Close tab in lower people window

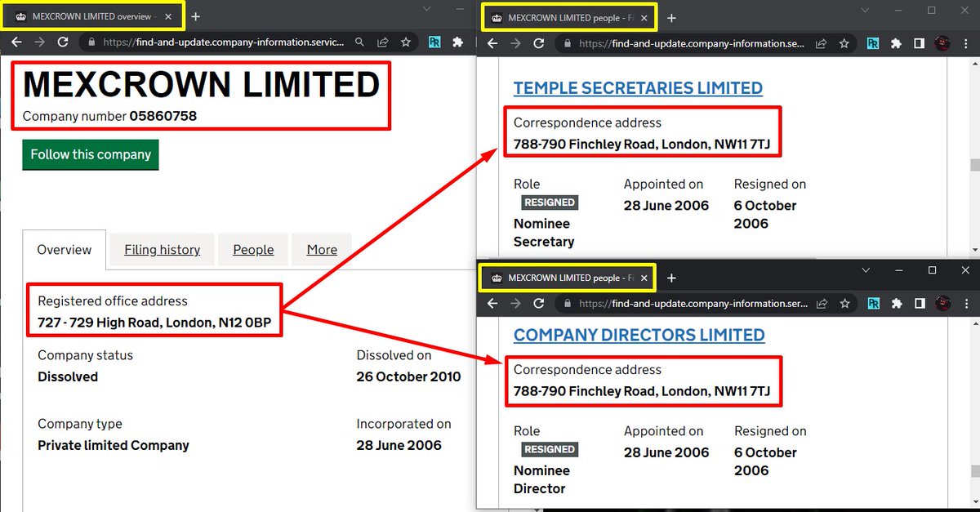[644, 278]
